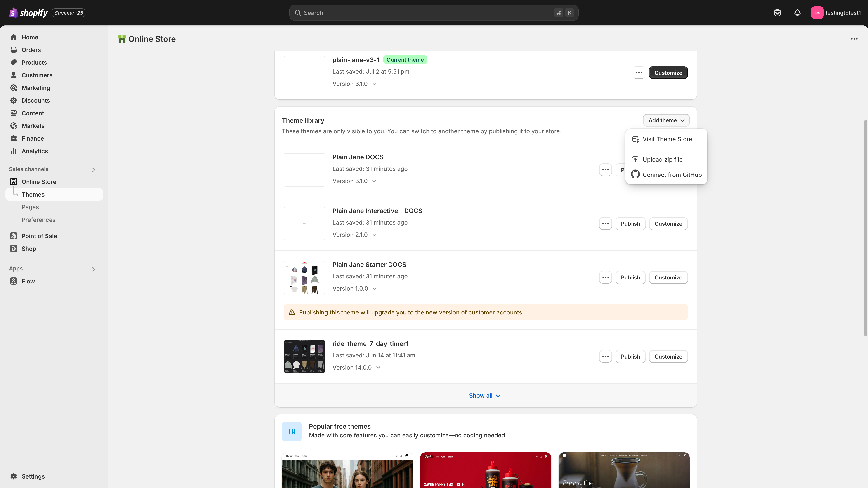The width and height of the screenshot is (868, 488).
Task: Click the Settings gear icon
Action: pyautogui.click(x=14, y=476)
